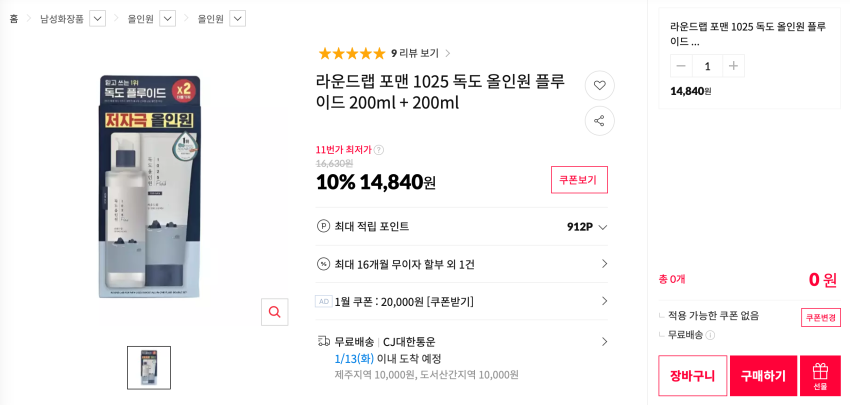Select the product thumbnail below the image

point(149,367)
